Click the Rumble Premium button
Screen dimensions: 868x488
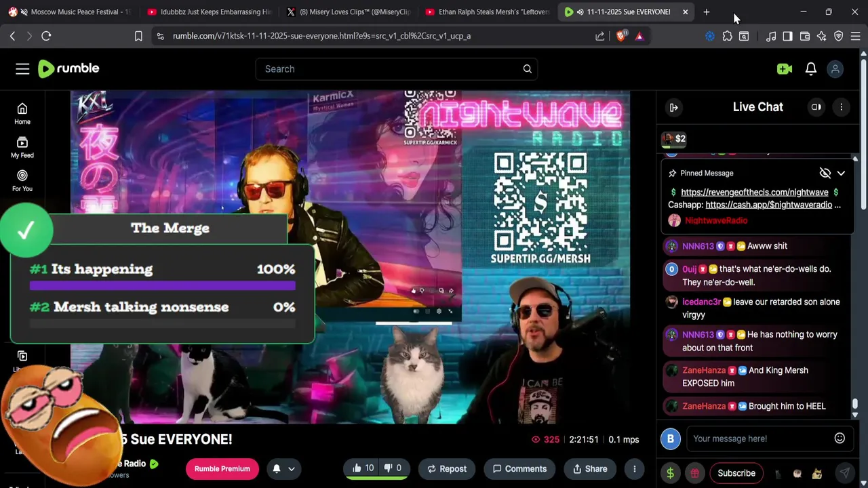(x=222, y=468)
